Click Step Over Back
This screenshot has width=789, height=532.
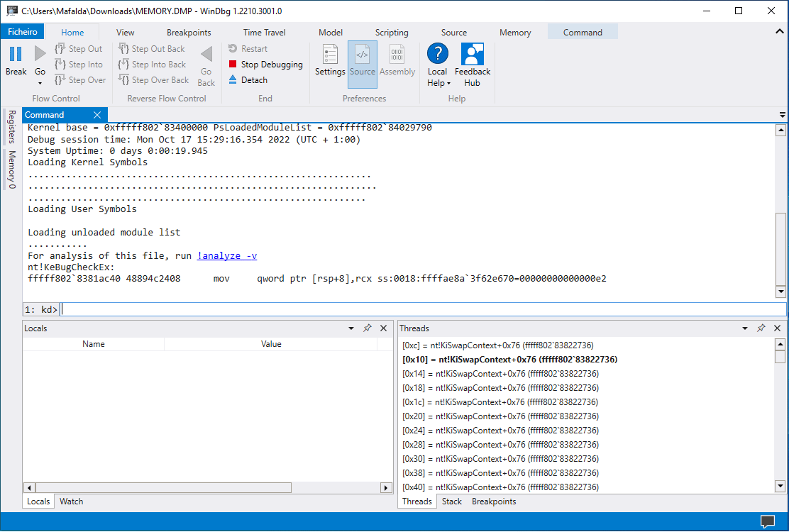(153, 80)
